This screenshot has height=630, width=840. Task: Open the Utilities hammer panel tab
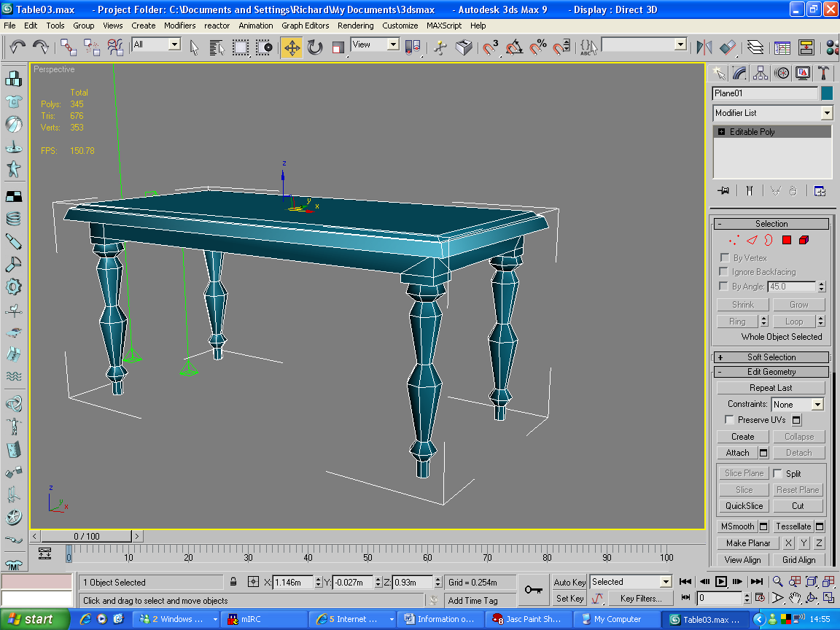tap(823, 73)
